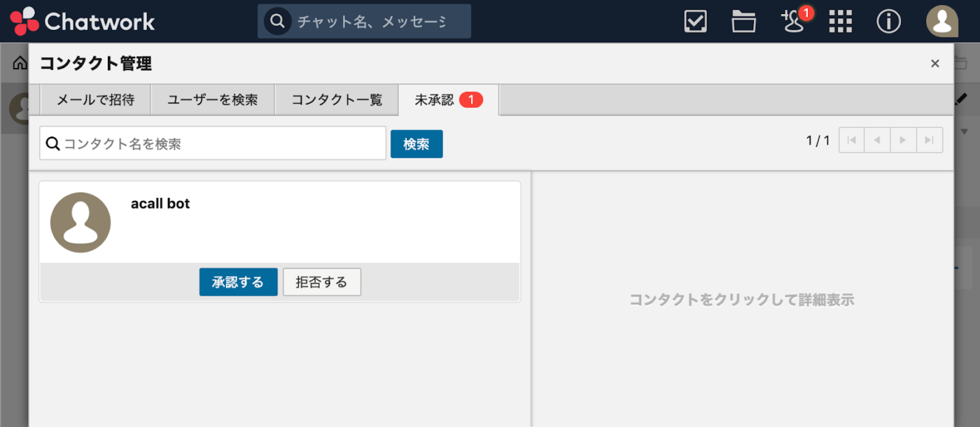Viewport: 980px width, 427px height.
Task: Open the information help icon
Action: pos(888,22)
